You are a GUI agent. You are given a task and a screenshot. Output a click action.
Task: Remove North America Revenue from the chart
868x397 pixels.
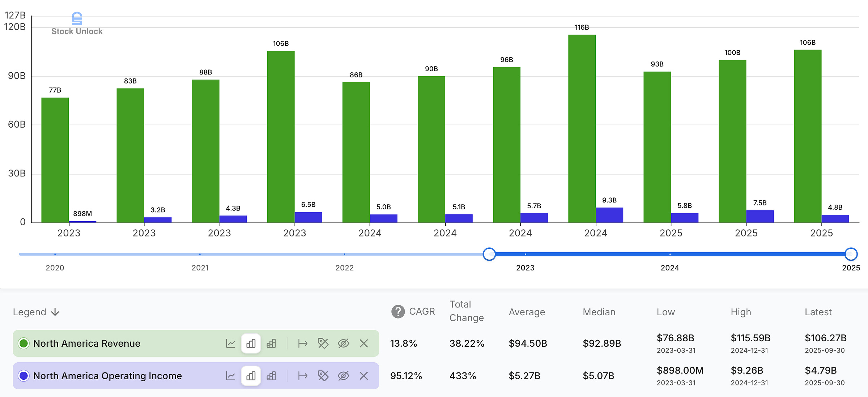[364, 343]
